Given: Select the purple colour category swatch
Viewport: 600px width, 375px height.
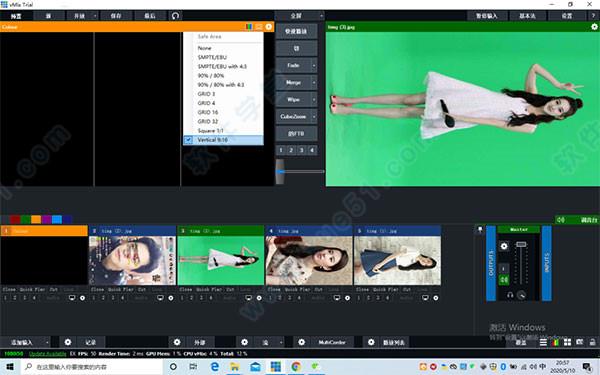Looking at the screenshot, I should coord(46,219).
